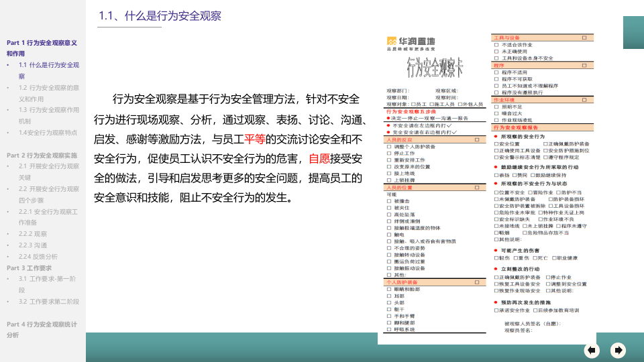Check the 程序没有遵照执行 box
Image resolution: width=644 pixels, height=362 pixels.
pyautogui.click(x=496, y=93)
